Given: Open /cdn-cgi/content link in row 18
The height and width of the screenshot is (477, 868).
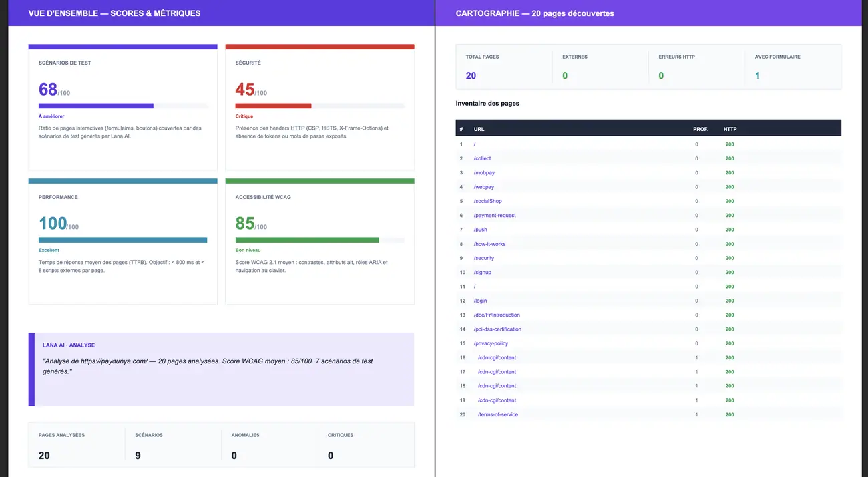Looking at the screenshot, I should [497, 386].
